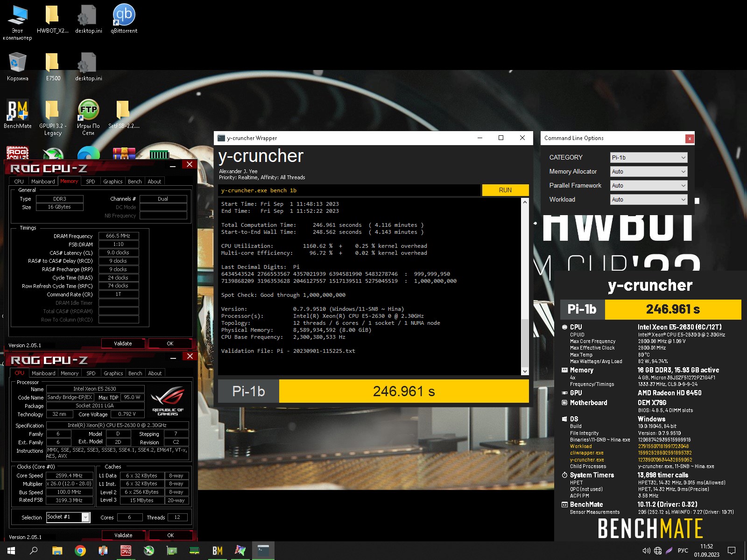The image size is (747, 560).
Task: Open taskbar search magnifier
Action: click(34, 551)
